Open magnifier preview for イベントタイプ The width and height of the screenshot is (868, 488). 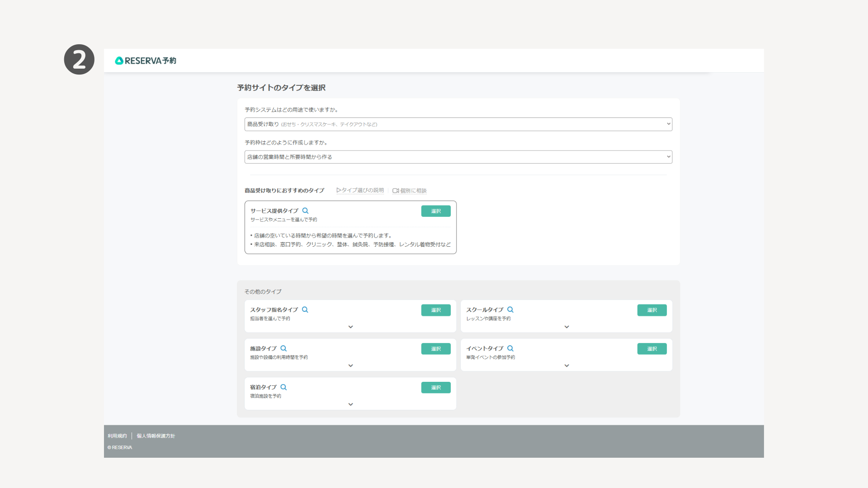coord(510,348)
